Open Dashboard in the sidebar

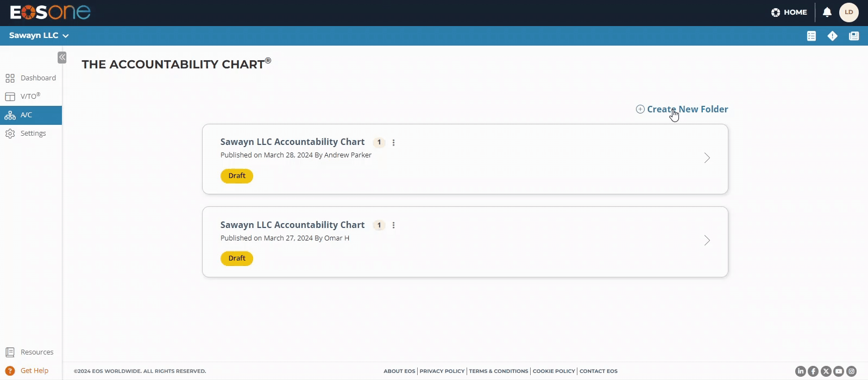click(31, 78)
